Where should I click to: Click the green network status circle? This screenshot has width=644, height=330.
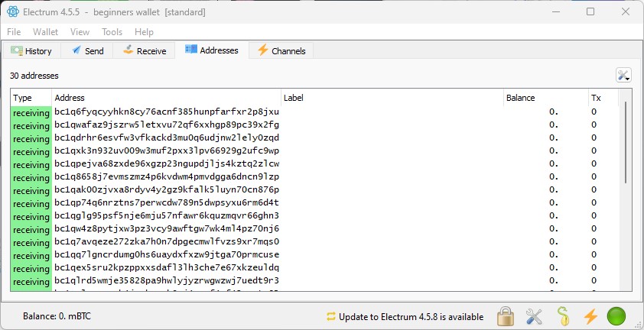point(616,315)
